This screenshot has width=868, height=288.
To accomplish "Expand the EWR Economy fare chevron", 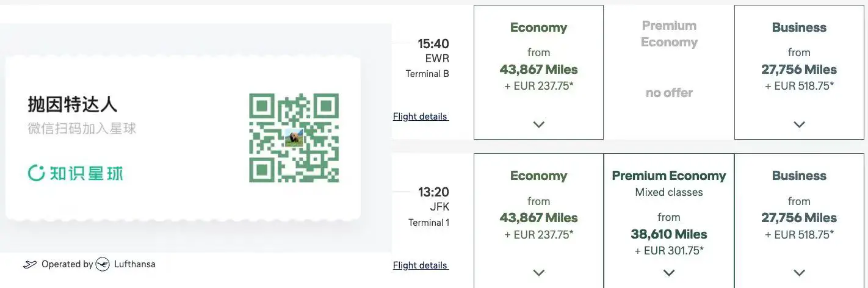I will (538, 124).
